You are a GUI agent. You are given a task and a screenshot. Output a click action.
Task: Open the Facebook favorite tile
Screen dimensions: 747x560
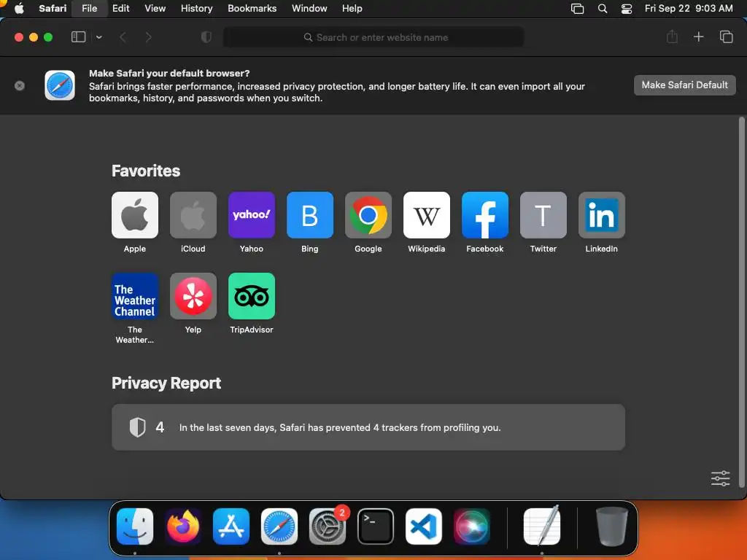pyautogui.click(x=485, y=215)
